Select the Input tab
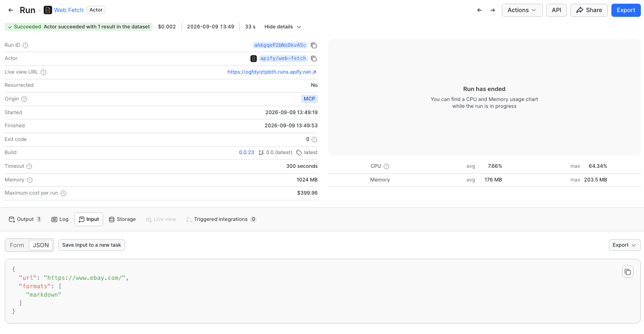Screen dimensions: 644x334 tap(88, 219)
